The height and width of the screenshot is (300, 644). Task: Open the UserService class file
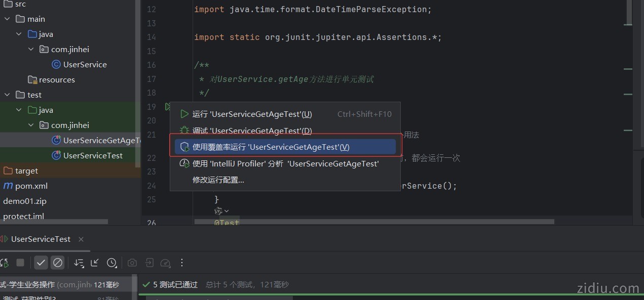[x=85, y=65]
